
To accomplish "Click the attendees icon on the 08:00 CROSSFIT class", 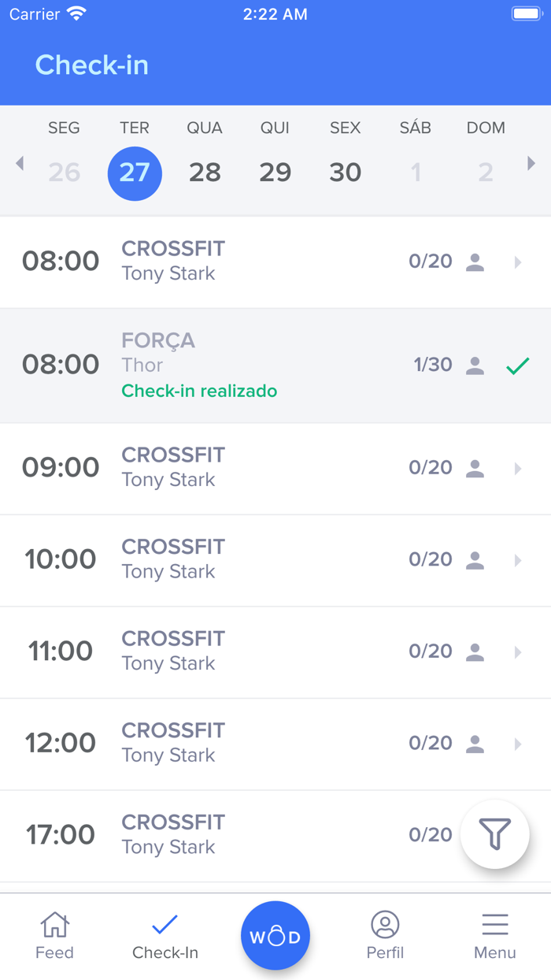I will pyautogui.click(x=475, y=261).
